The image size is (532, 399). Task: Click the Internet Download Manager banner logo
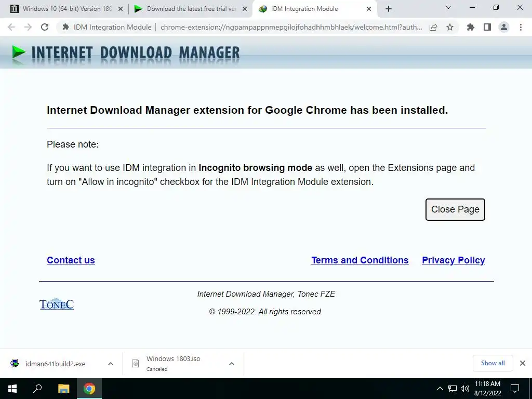pyautogui.click(x=126, y=54)
